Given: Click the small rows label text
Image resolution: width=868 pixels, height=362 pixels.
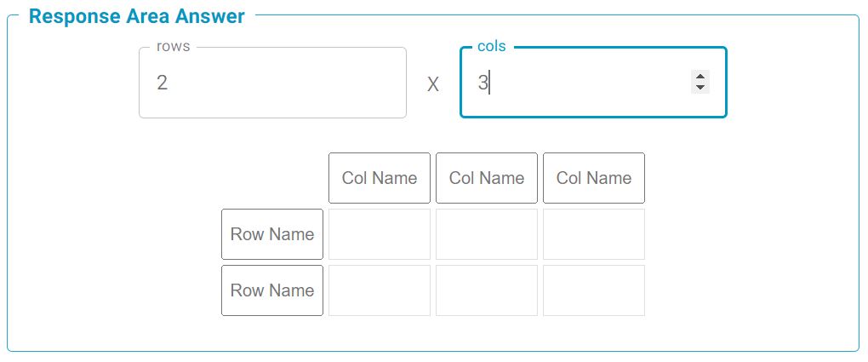Looking at the screenshot, I should (x=174, y=46).
